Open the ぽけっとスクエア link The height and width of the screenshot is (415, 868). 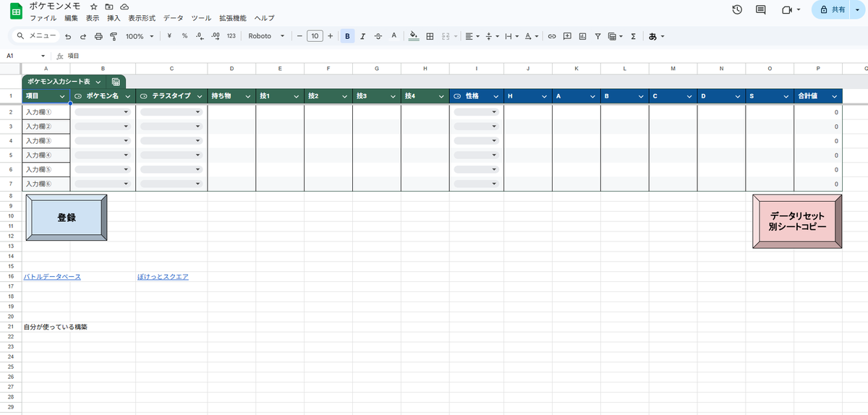tap(163, 277)
